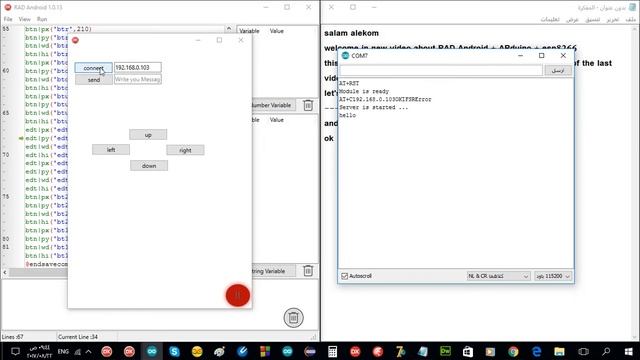Open Microsoft Store from the taskbar
640x360 pixels.
pyautogui.click(x=468, y=351)
